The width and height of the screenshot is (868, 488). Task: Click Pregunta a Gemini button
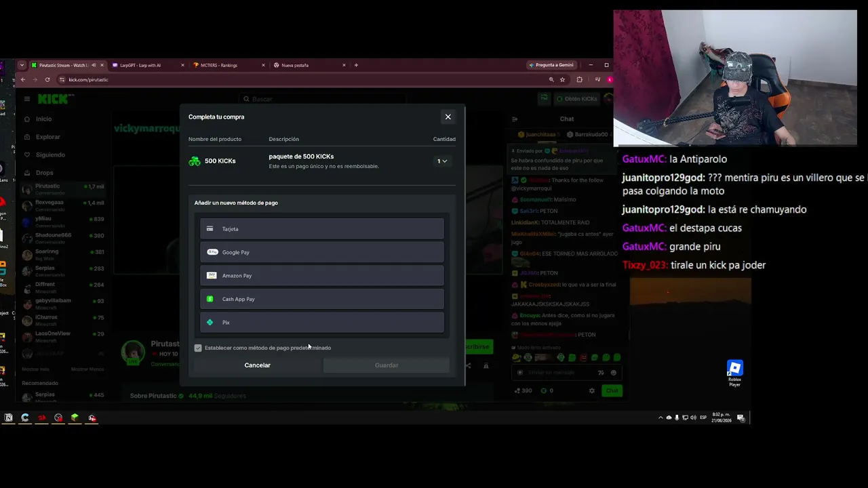(551, 65)
